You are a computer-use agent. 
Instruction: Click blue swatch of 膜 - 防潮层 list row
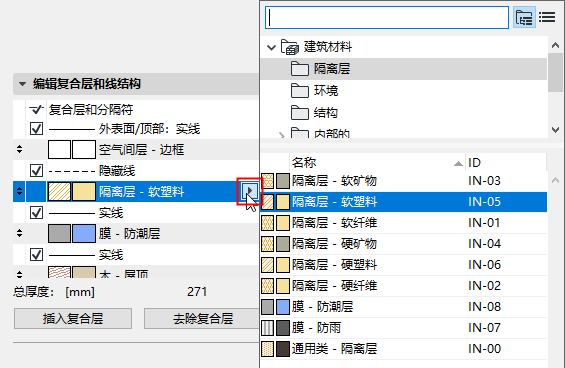click(283, 307)
